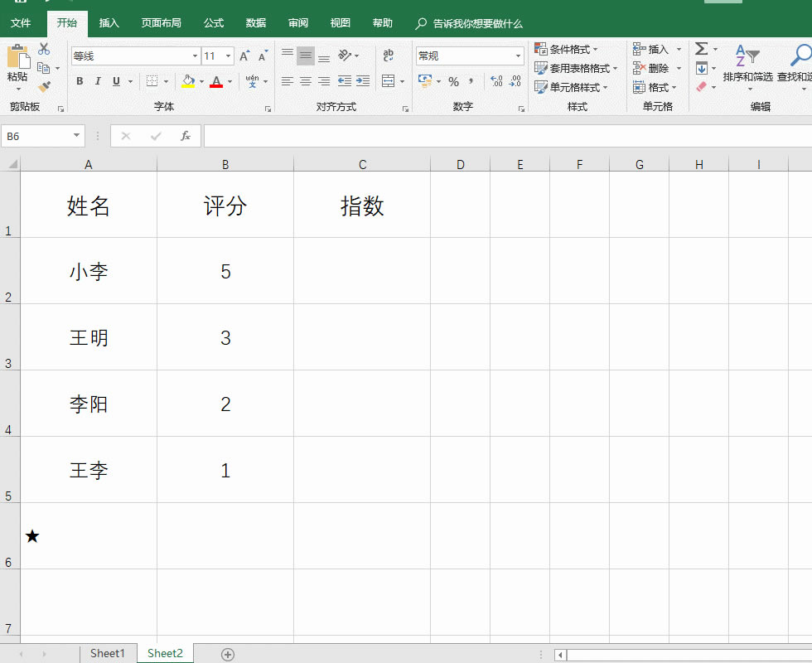Align text right in cell
The width and height of the screenshot is (812, 663).
tap(324, 81)
